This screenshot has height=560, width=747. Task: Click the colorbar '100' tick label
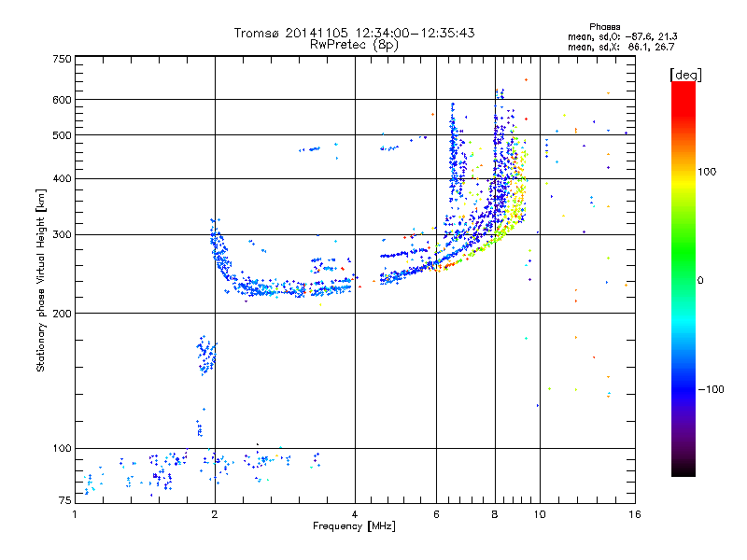click(x=707, y=172)
